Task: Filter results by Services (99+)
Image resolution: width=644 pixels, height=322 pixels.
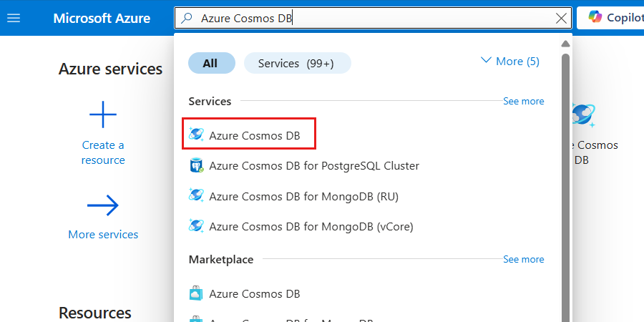Action: pyautogui.click(x=296, y=63)
